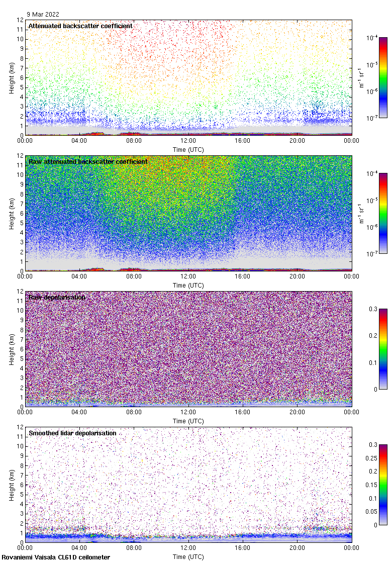Click the "08:00" time tick under the Raw attenuated backscatter plot

[x=134, y=276]
